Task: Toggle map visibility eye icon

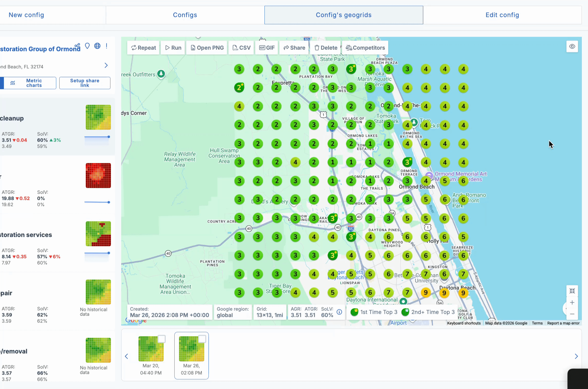Action: click(x=572, y=46)
